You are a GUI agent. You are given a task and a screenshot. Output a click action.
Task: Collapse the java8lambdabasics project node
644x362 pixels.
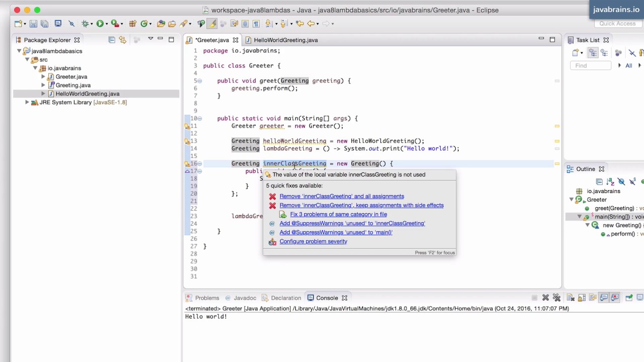(x=19, y=51)
